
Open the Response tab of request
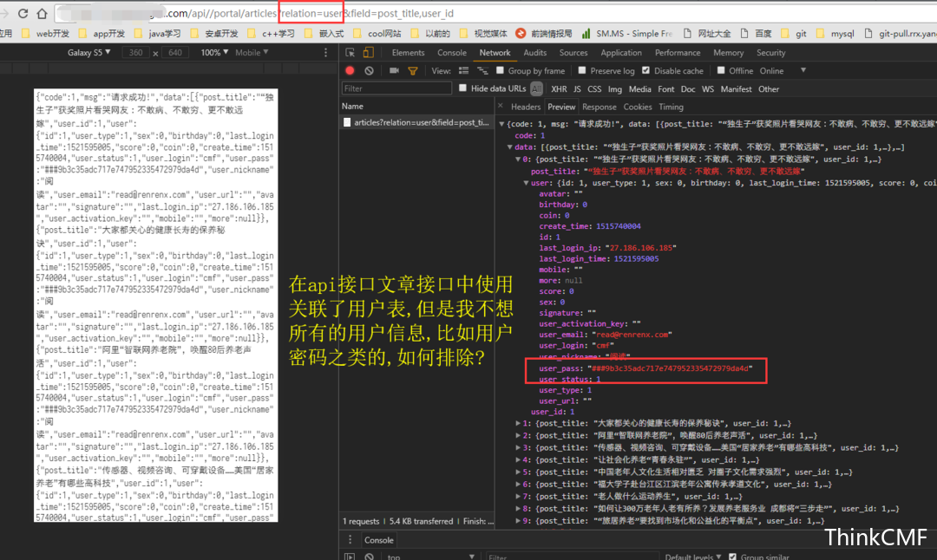pos(600,107)
